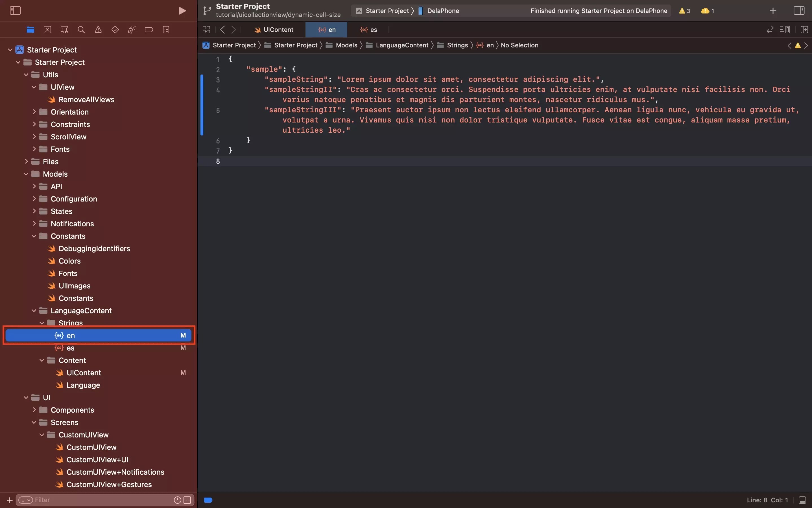
Task: Click the Test navigator diamond icon
Action: [115, 30]
